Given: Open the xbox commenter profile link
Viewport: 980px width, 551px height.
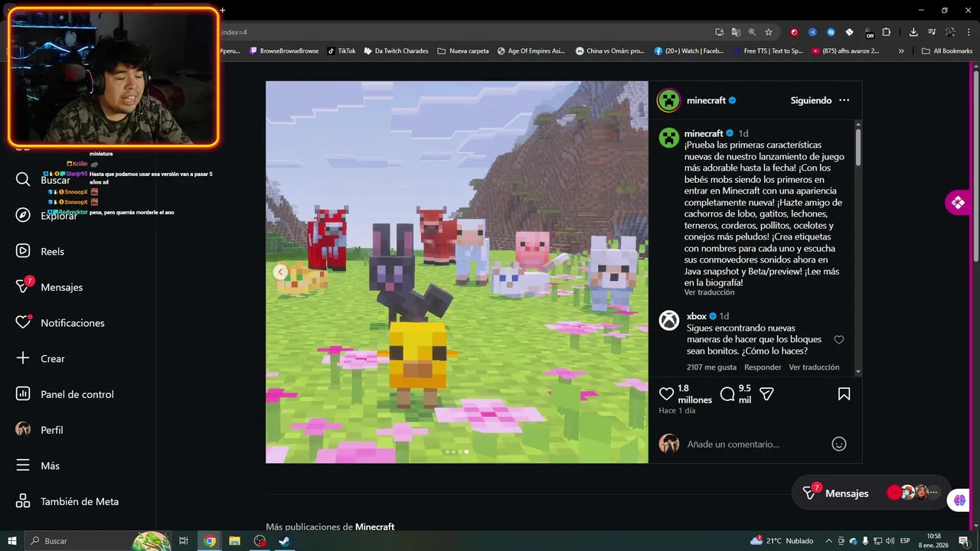Looking at the screenshot, I should (696, 316).
